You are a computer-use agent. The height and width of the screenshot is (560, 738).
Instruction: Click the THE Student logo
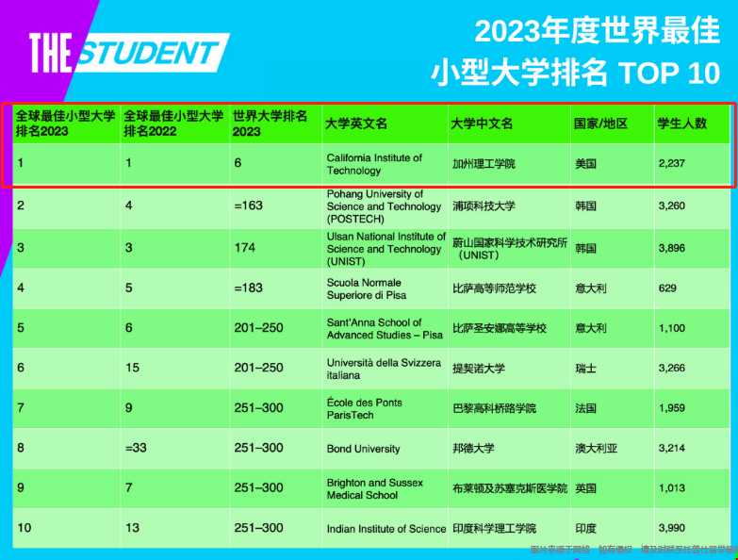(129, 53)
